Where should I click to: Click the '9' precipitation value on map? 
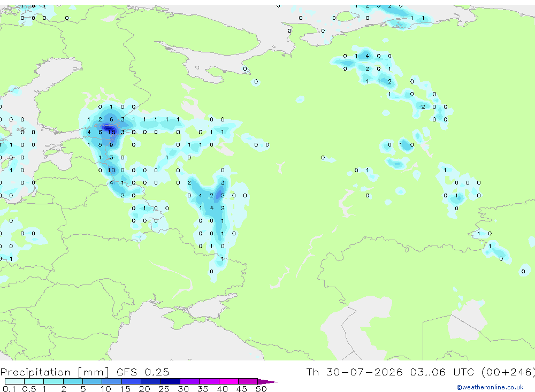(x=111, y=144)
